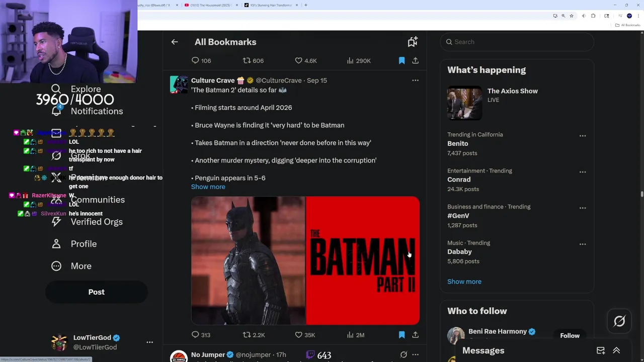Repost the top post showing 606 reposts

[253, 60]
